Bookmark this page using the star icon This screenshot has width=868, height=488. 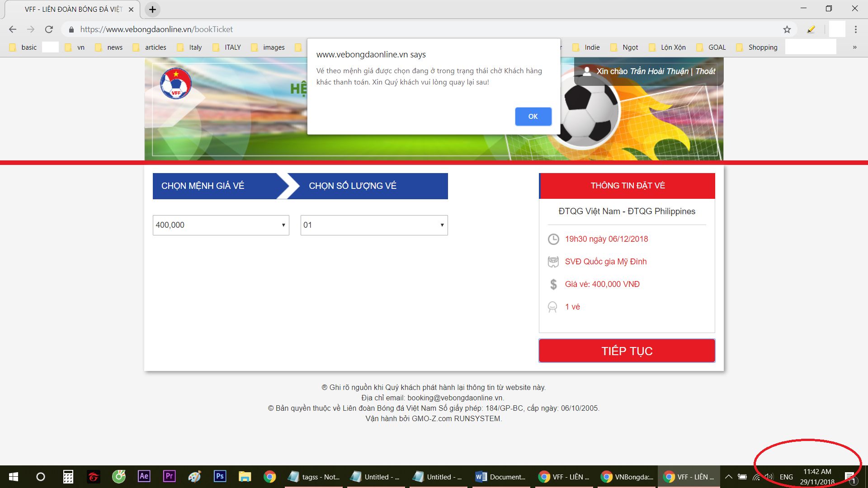787,29
